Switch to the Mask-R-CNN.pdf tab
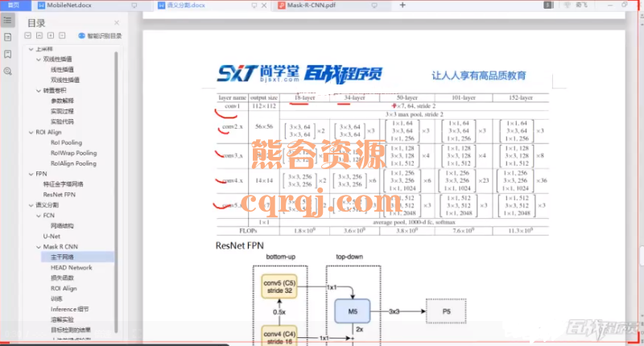The height and width of the screenshot is (346, 644). [311, 6]
